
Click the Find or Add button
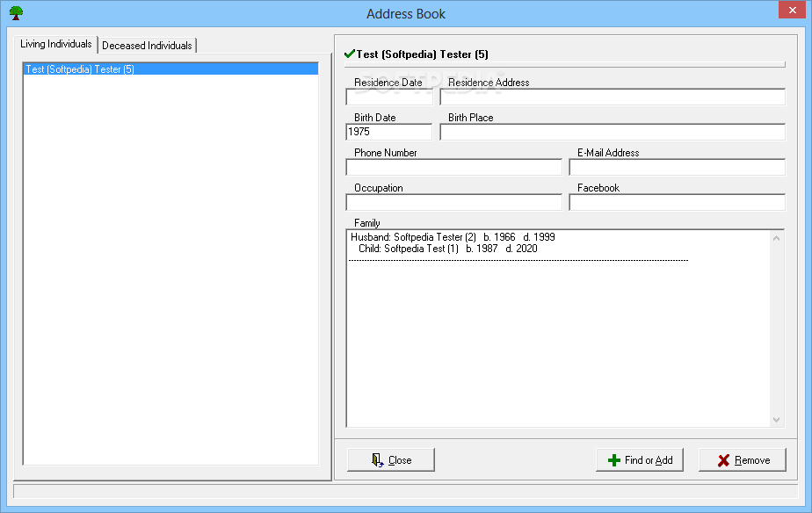tap(640, 459)
